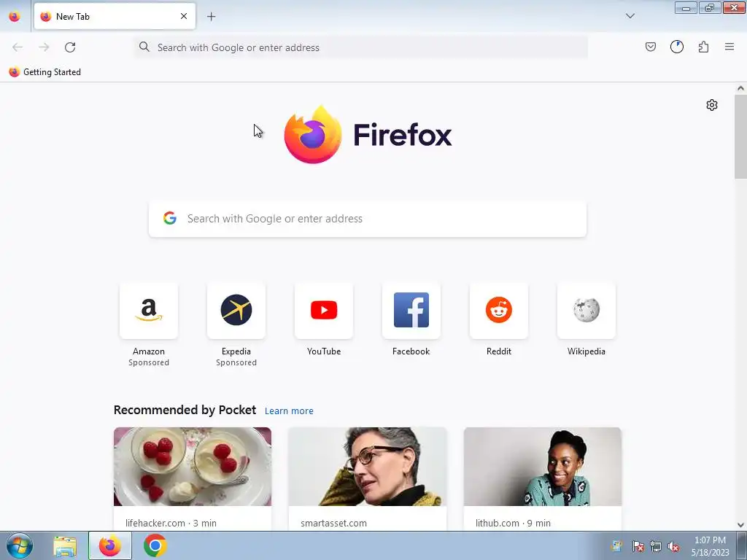Open the Firefox View pinned tab icon
The height and width of the screenshot is (560, 747).
coord(15,16)
